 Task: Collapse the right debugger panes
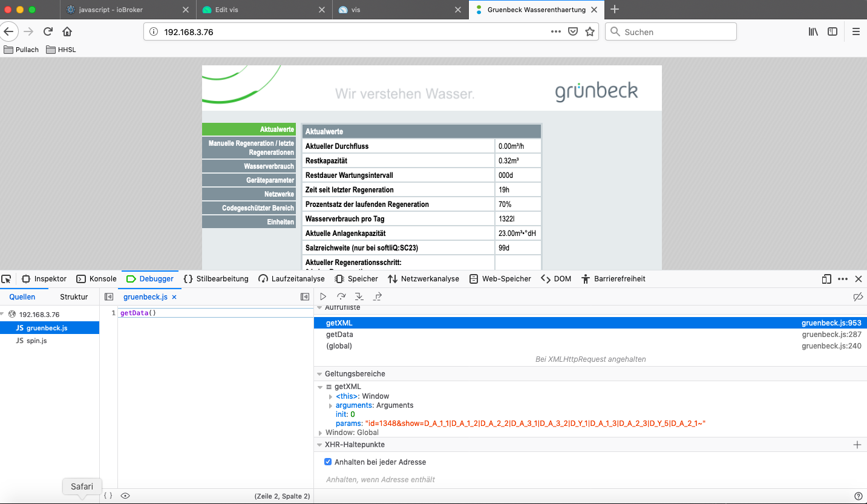(305, 297)
